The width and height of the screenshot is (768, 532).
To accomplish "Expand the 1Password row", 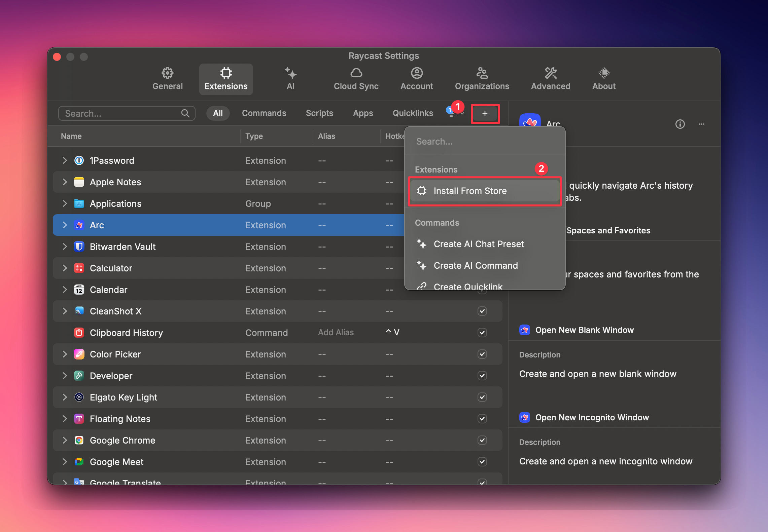I will coord(65,160).
